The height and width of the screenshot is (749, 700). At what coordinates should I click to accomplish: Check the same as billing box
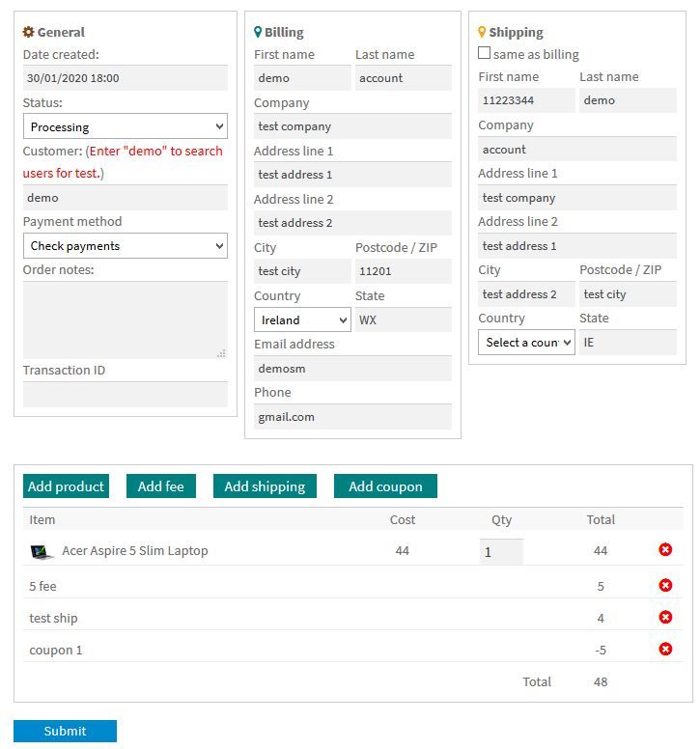coord(484,52)
